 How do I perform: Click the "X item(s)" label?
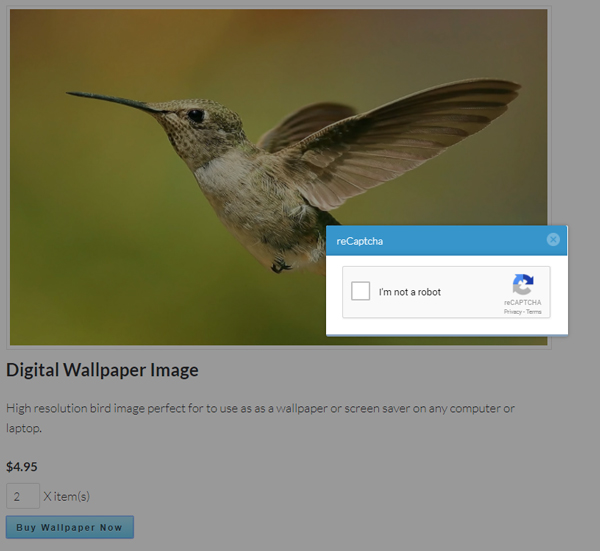[67, 496]
